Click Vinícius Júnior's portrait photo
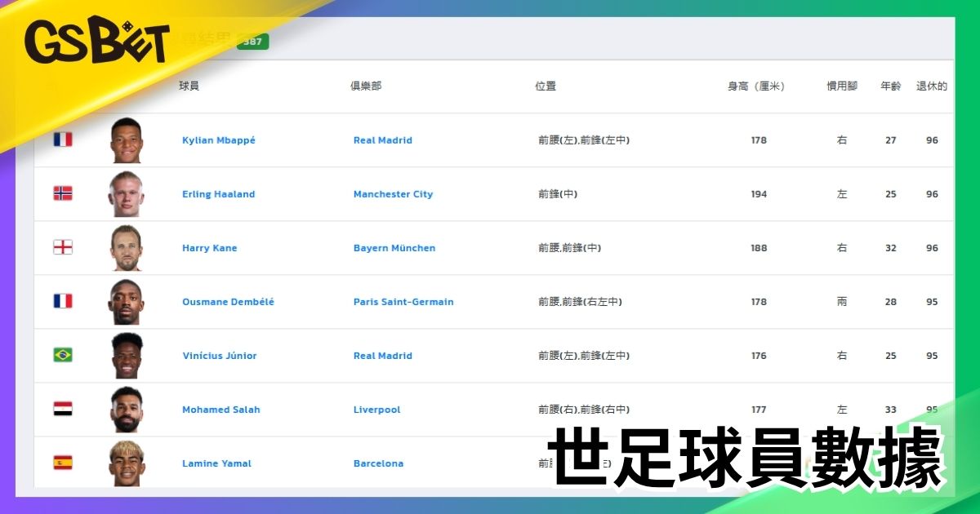 127,356
